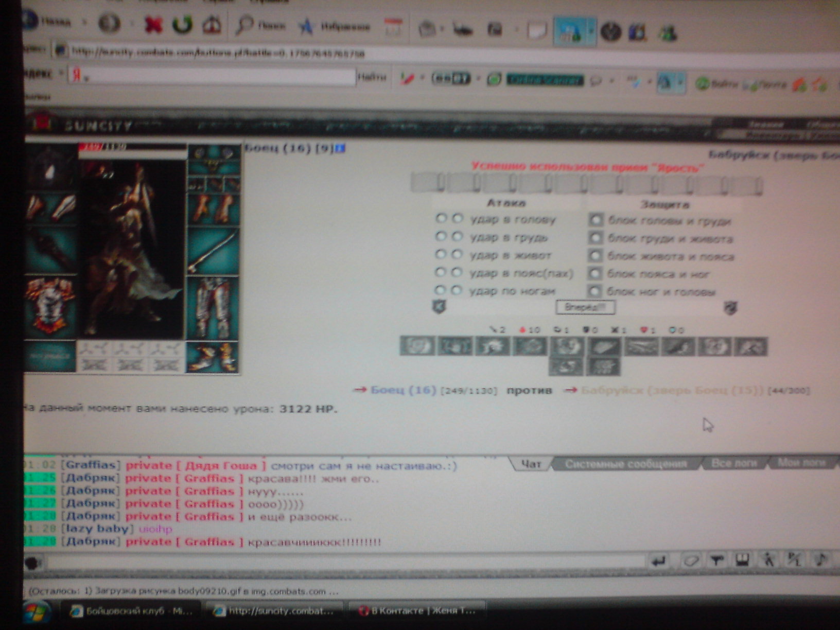Switch to the Системные сообщения tab
Viewport: 840px width, 630px height.
click(626, 464)
